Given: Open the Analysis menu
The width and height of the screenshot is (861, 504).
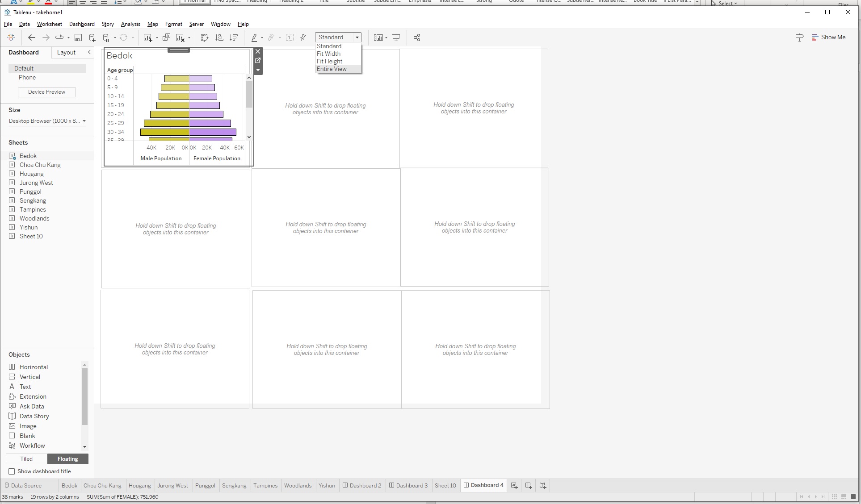Looking at the screenshot, I should (130, 24).
